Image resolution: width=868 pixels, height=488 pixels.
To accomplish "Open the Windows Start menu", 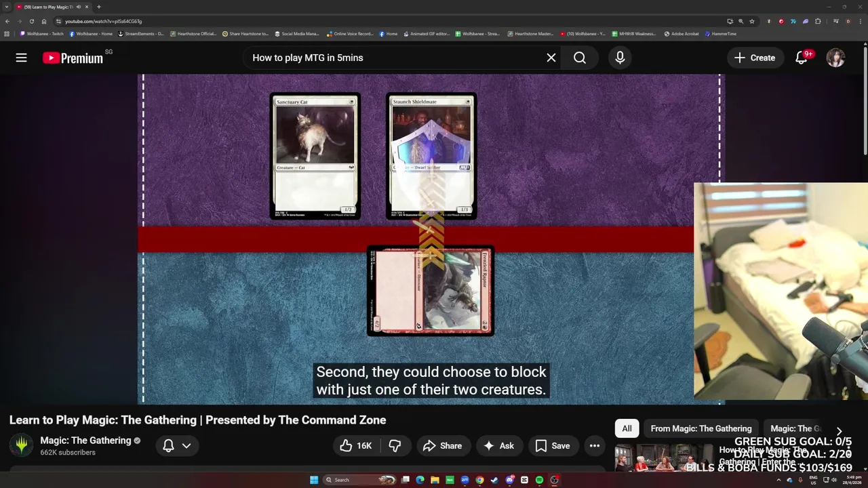I will 314,480.
